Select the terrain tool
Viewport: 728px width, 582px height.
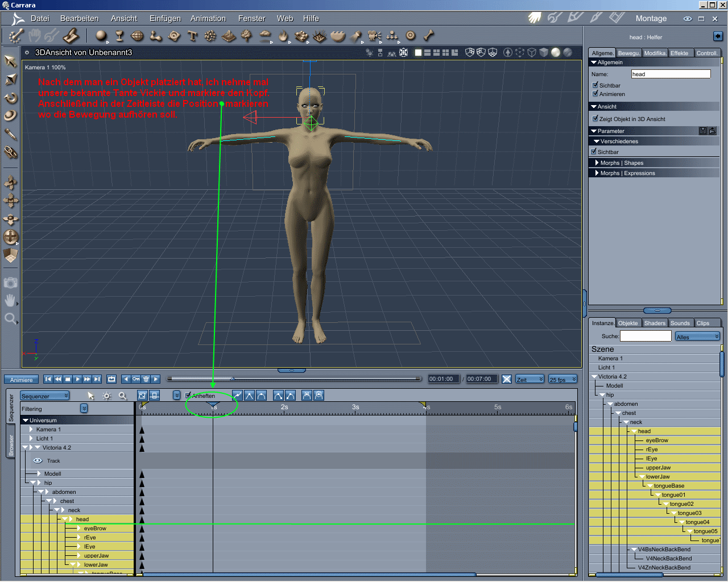(229, 36)
